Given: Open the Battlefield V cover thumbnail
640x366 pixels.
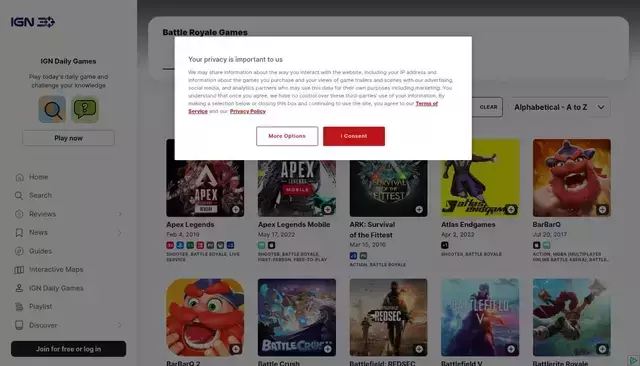Looking at the screenshot, I should (x=480, y=317).
